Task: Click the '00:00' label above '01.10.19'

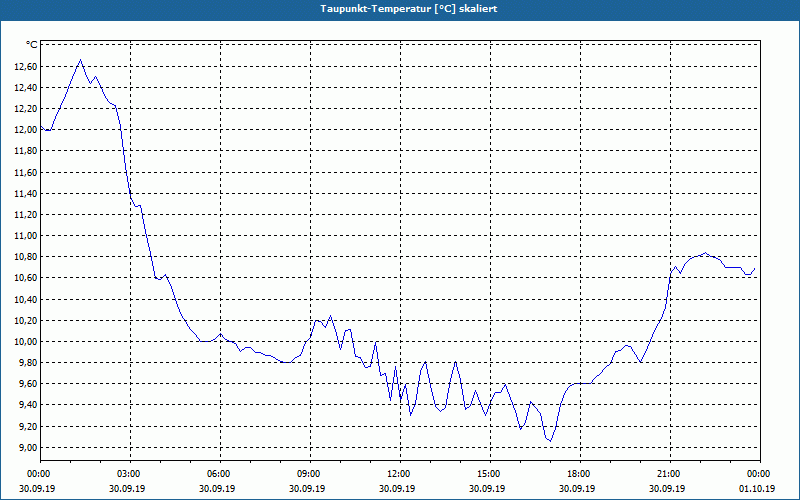Action: (x=760, y=474)
